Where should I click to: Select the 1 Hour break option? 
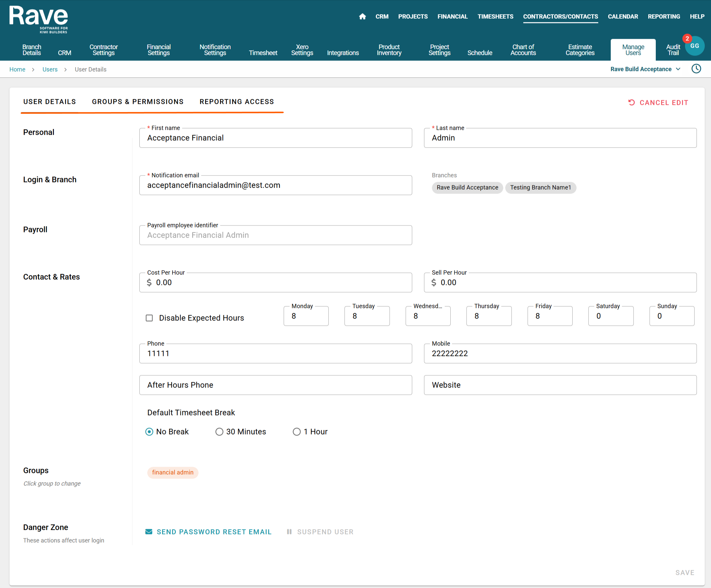point(296,432)
